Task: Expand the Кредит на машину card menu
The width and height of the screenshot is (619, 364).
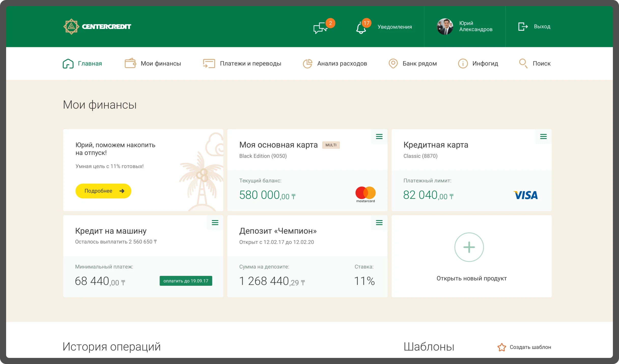Action: tap(215, 223)
